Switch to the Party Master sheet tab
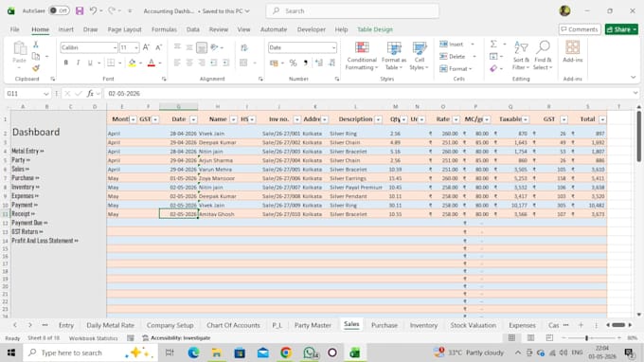This screenshot has height=362, width=644. point(313,325)
